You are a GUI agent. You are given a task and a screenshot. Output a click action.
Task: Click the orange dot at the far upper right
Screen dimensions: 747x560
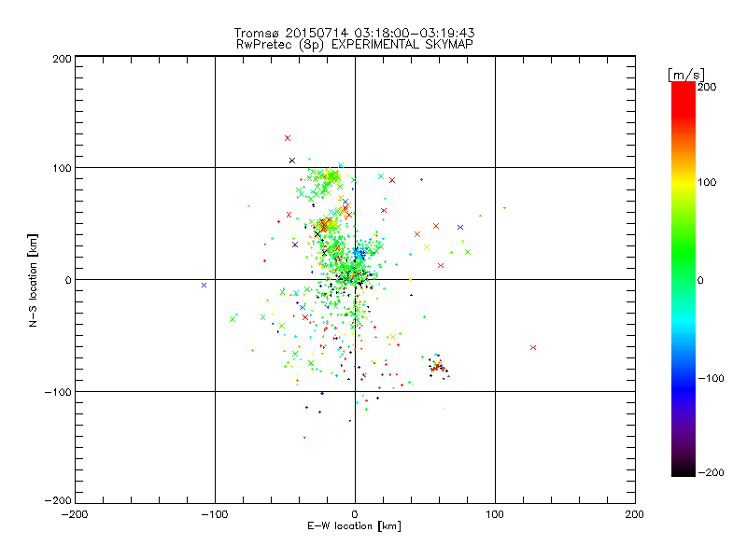[504, 208]
